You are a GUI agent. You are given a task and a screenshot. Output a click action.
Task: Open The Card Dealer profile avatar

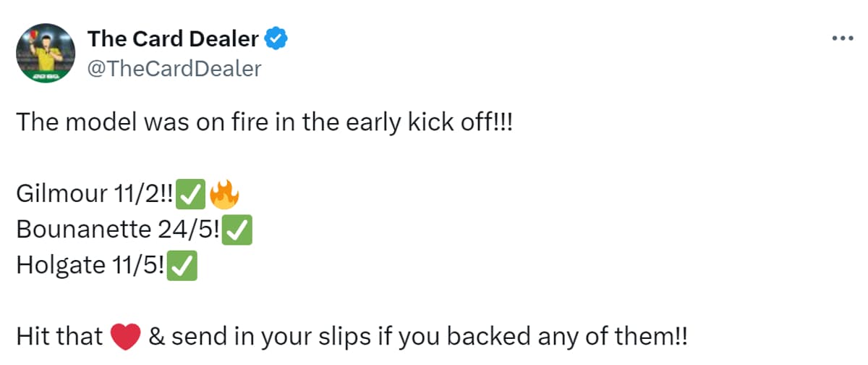point(46,53)
